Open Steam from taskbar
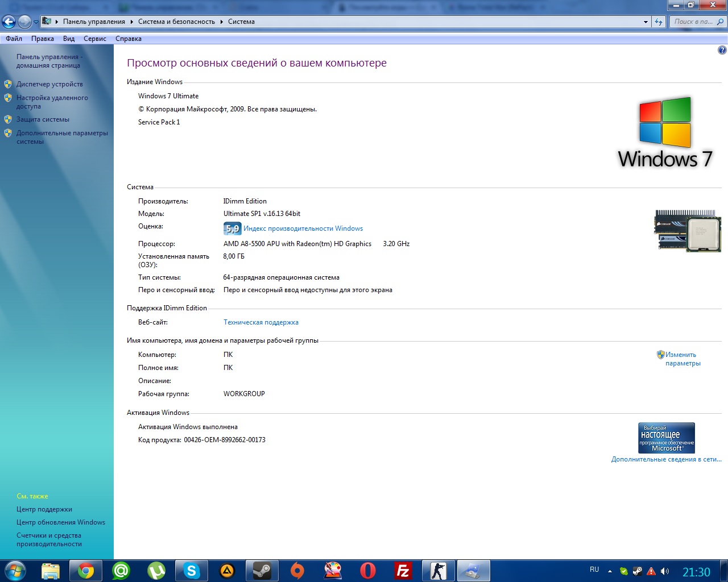 [262, 571]
